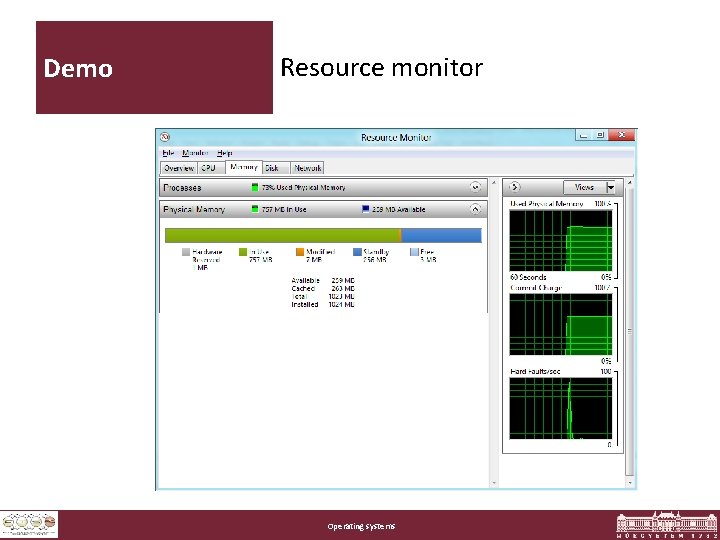Click the university building logo in footer

tap(667, 525)
